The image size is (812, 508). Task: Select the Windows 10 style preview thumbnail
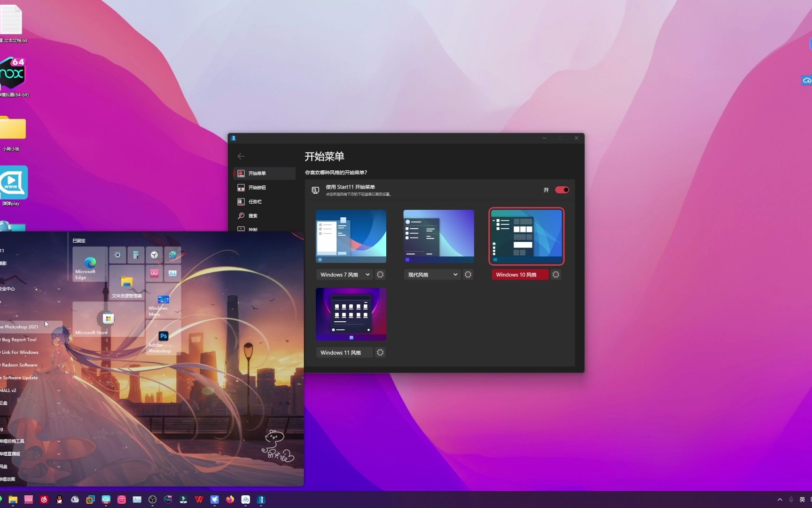pyautogui.click(x=526, y=236)
